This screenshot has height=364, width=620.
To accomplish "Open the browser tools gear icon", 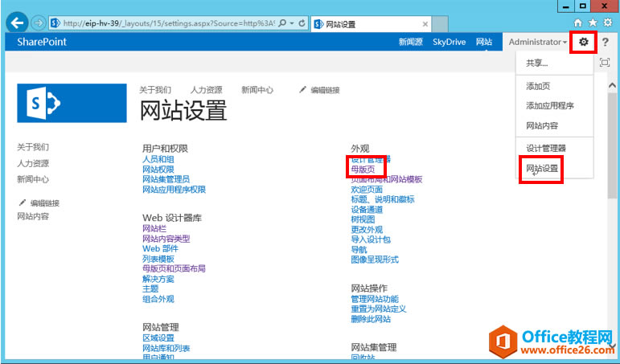I will [x=608, y=23].
